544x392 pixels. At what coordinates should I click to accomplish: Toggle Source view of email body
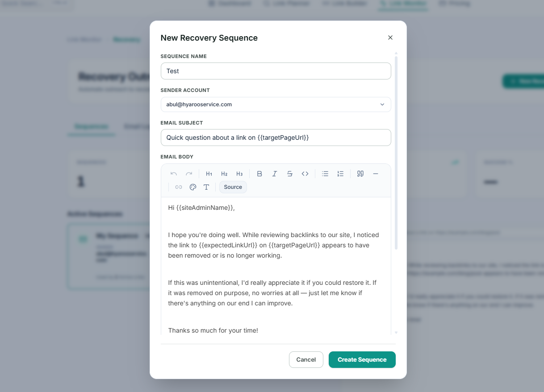(233, 187)
